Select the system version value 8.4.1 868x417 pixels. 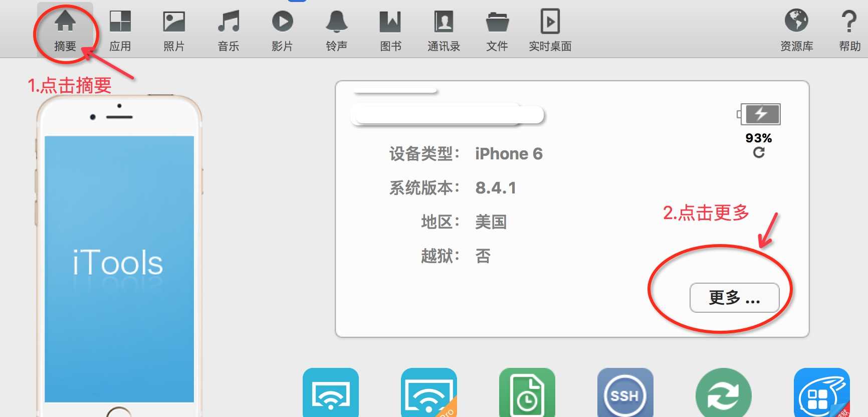(496, 188)
